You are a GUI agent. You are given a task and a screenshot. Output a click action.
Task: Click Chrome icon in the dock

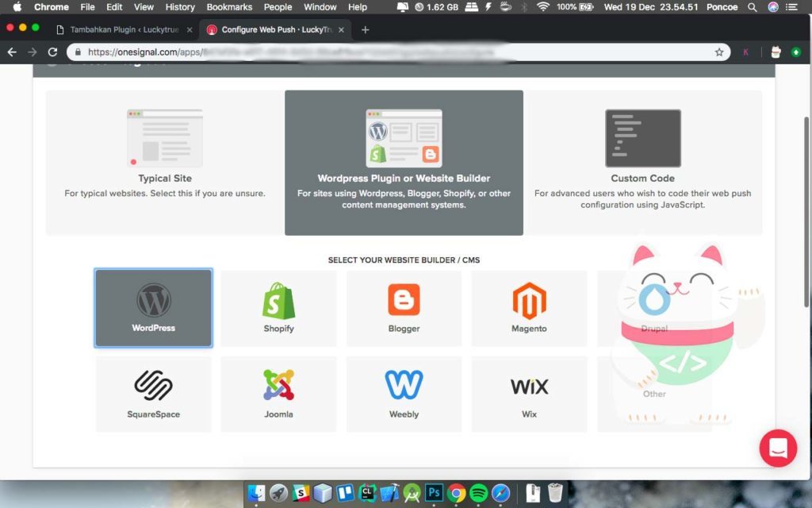[456, 493]
